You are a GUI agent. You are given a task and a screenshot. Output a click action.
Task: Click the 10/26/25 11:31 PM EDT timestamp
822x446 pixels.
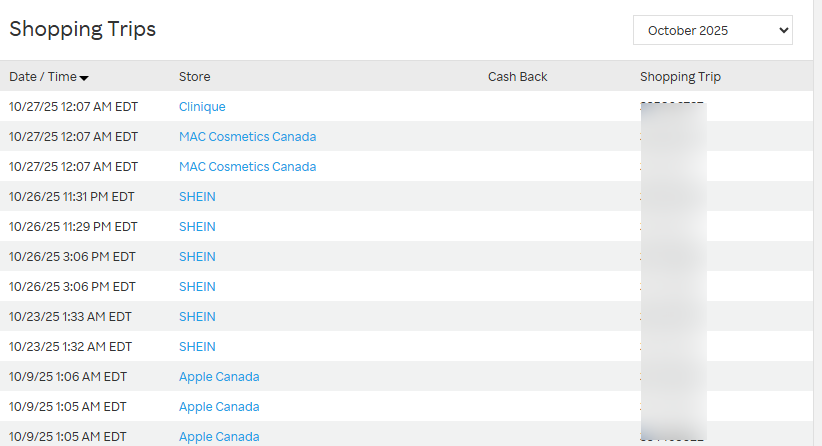(72, 197)
